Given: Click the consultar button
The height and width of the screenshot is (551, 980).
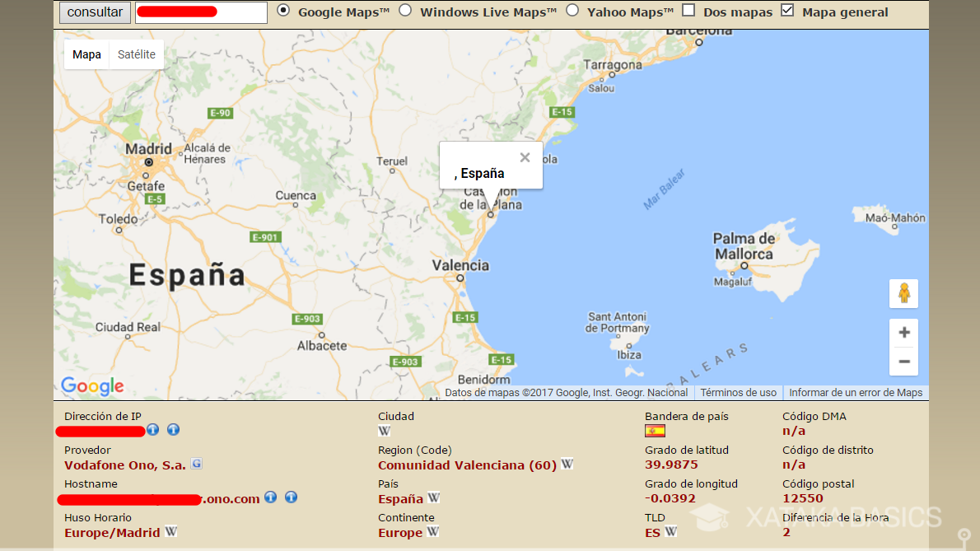Looking at the screenshot, I should 95,12.
